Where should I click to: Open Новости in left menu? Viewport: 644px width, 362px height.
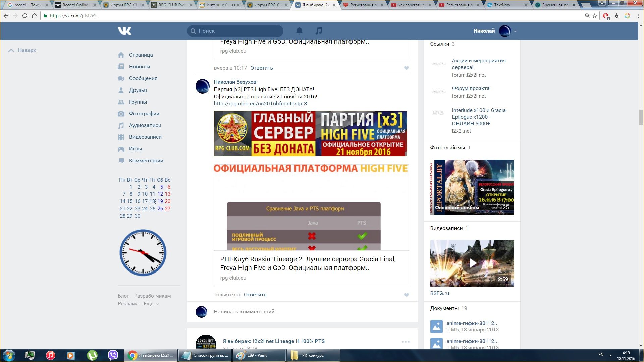point(140,67)
